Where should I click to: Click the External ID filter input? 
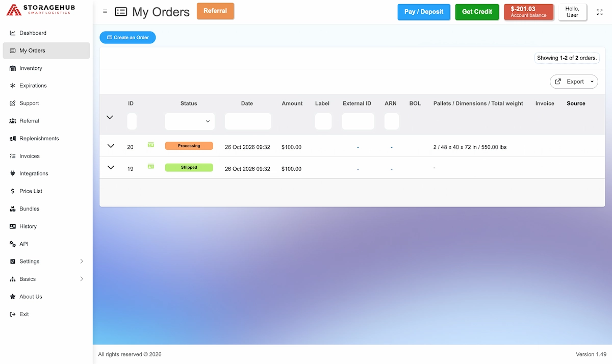(358, 121)
